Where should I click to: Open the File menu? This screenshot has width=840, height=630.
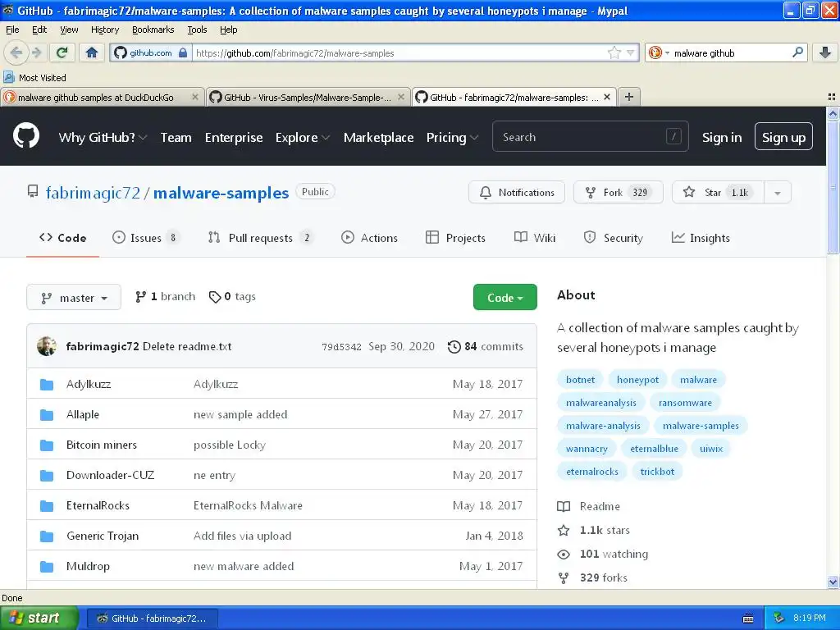12,30
